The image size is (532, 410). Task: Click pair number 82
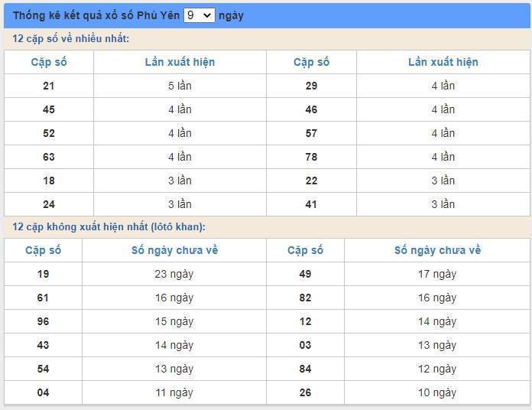tap(305, 298)
